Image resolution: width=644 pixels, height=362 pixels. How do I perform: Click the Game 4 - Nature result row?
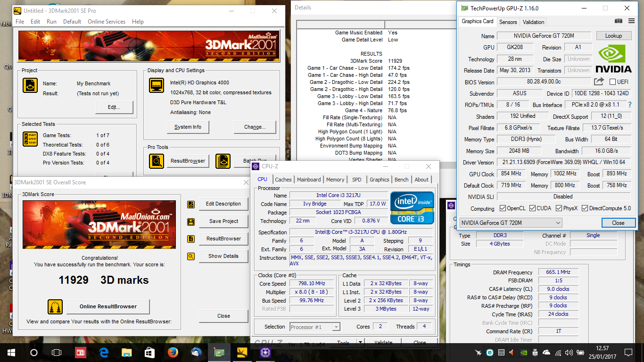click(x=376, y=110)
